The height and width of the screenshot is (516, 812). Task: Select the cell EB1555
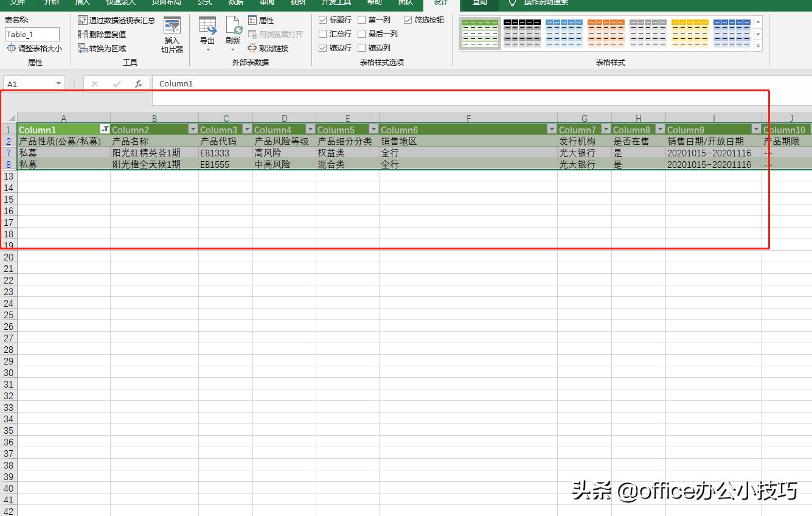tap(226, 164)
